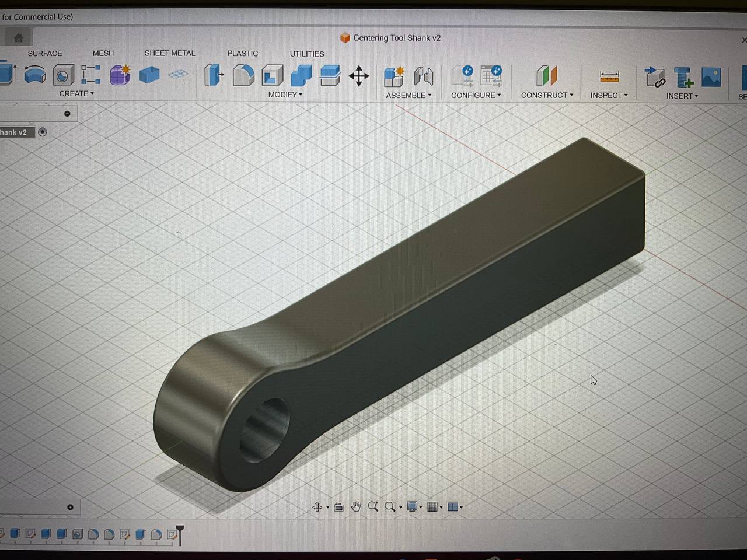Open the Insert McMaster-Carr component icon

point(683,78)
